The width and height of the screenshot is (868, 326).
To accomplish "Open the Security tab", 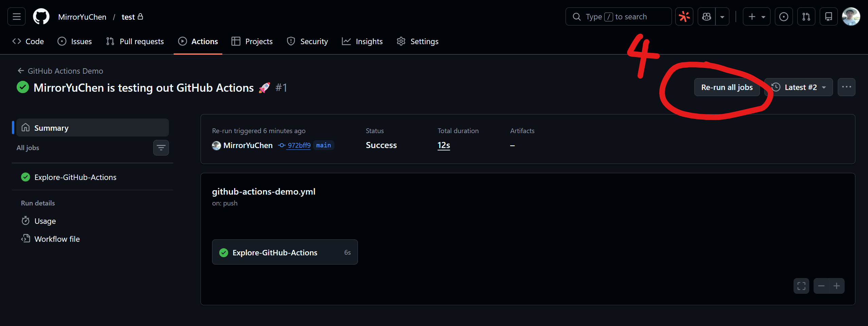I will (314, 41).
